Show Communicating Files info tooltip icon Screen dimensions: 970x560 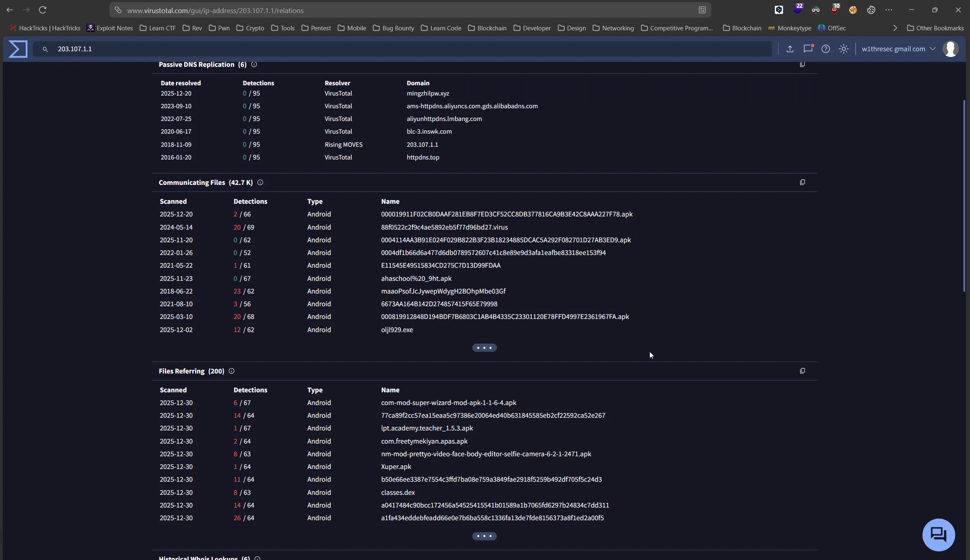point(260,182)
